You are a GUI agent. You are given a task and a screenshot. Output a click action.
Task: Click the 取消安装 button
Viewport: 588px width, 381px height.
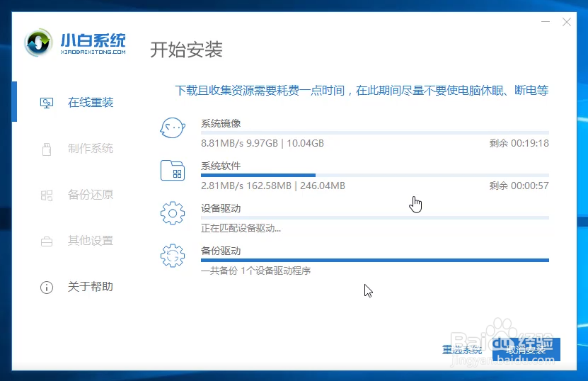pyautogui.click(x=526, y=349)
